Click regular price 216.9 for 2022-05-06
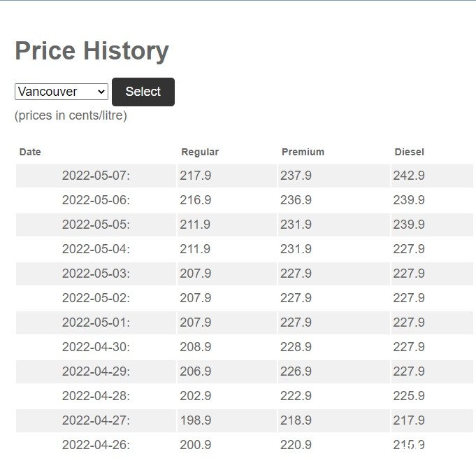 point(195,200)
